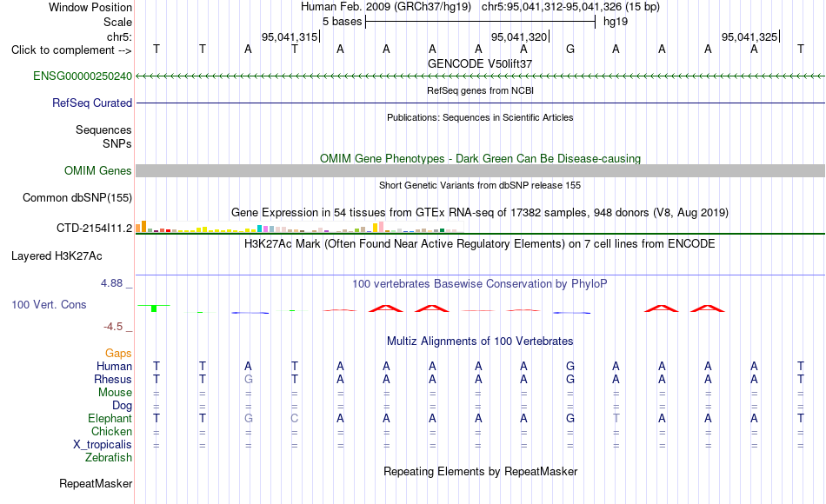Click the chr5:95,041,312-95,041,326 position text

tap(570, 7)
